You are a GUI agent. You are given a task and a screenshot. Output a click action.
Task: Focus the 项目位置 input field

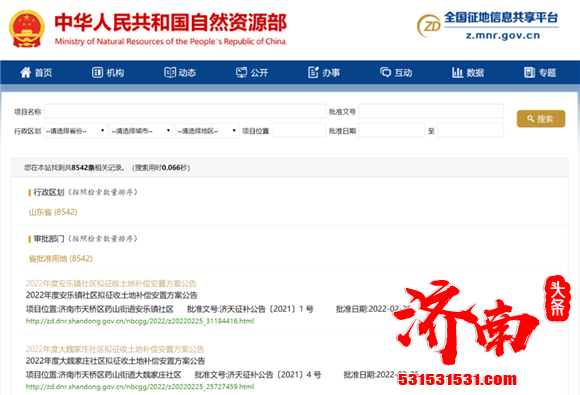click(x=299, y=131)
